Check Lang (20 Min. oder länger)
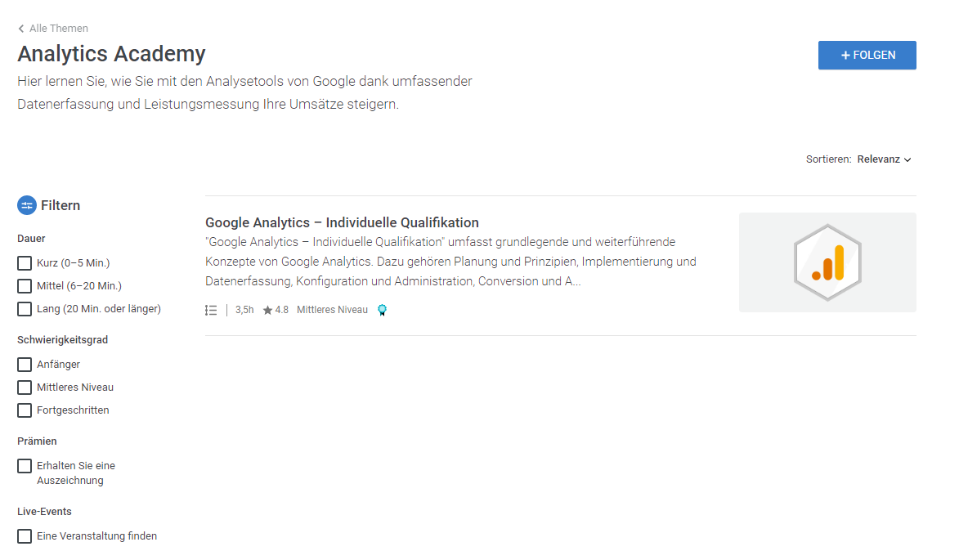The height and width of the screenshot is (560, 959). (25, 309)
